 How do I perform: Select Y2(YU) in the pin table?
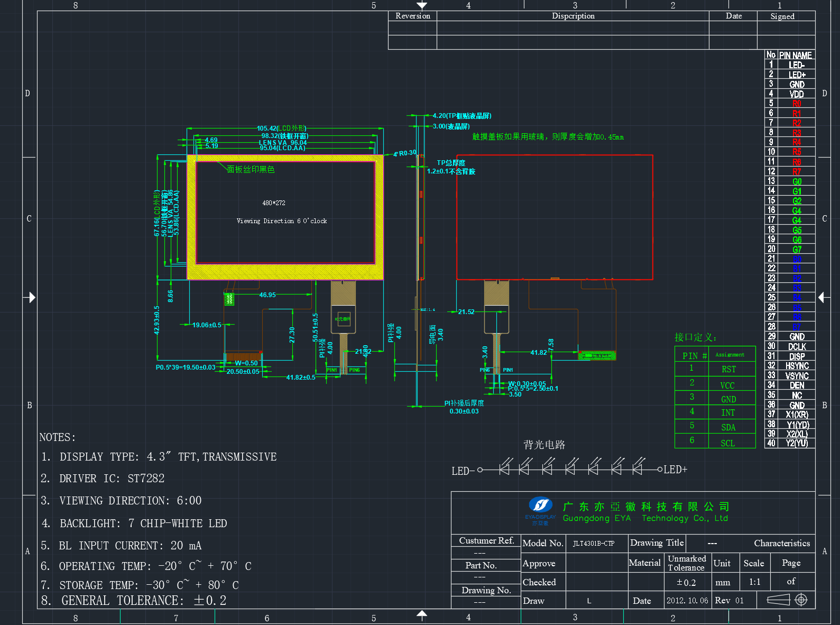tap(797, 443)
